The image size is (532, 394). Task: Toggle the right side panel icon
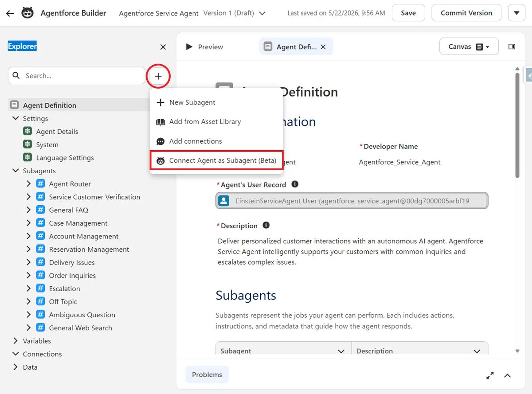512,47
